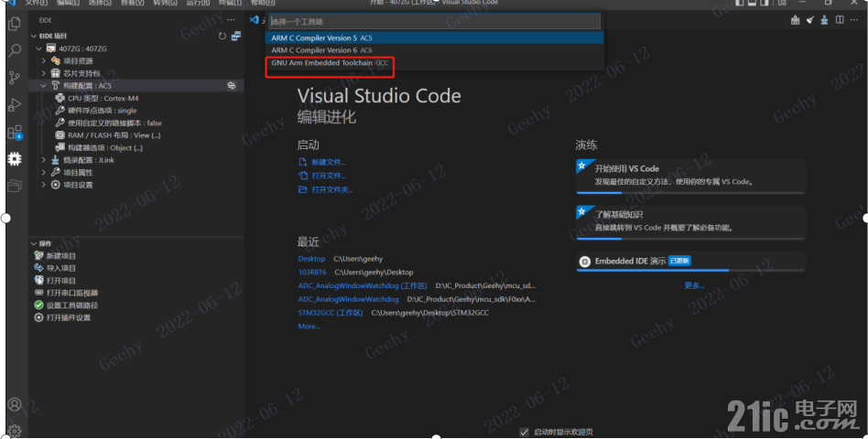Click the save-all icon in EIDE 项目 header
The width and height of the screenshot is (868, 439).
click(x=236, y=36)
